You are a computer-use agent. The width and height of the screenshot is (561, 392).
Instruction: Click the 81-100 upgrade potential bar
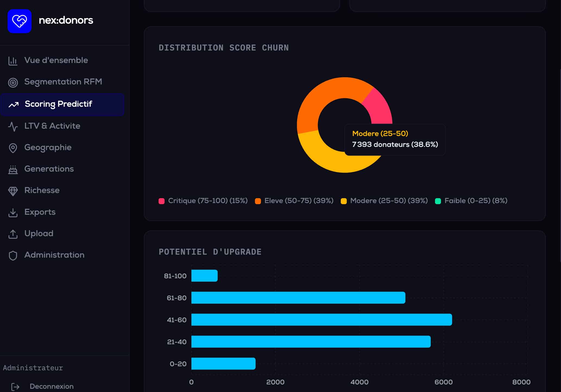(204, 276)
